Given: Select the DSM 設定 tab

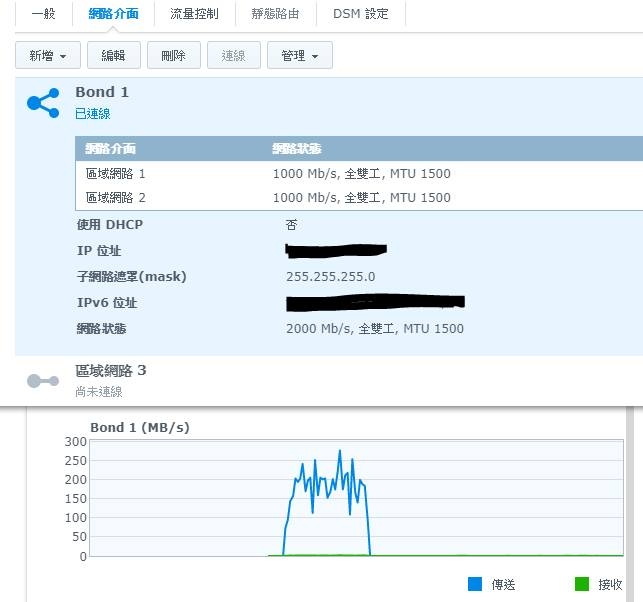Looking at the screenshot, I should (x=361, y=14).
